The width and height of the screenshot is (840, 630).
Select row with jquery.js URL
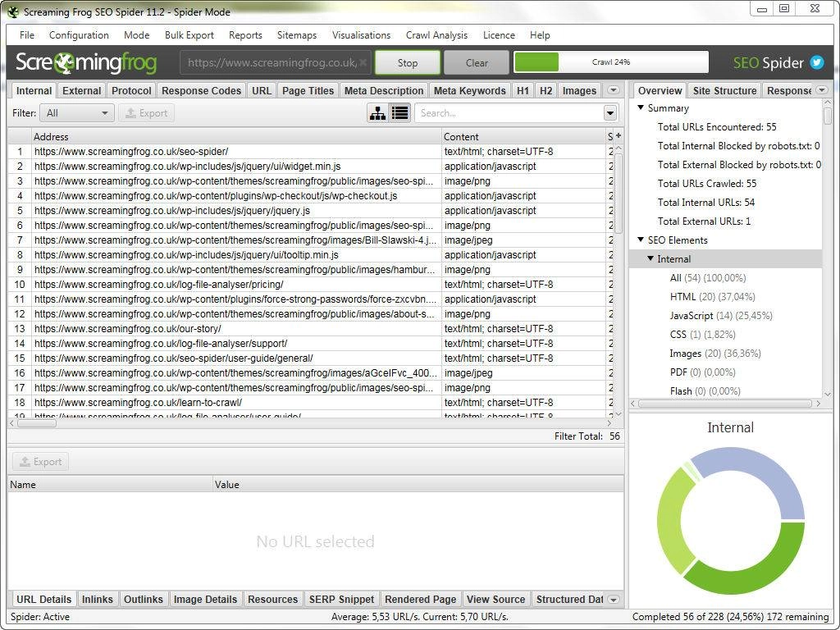[311, 211]
